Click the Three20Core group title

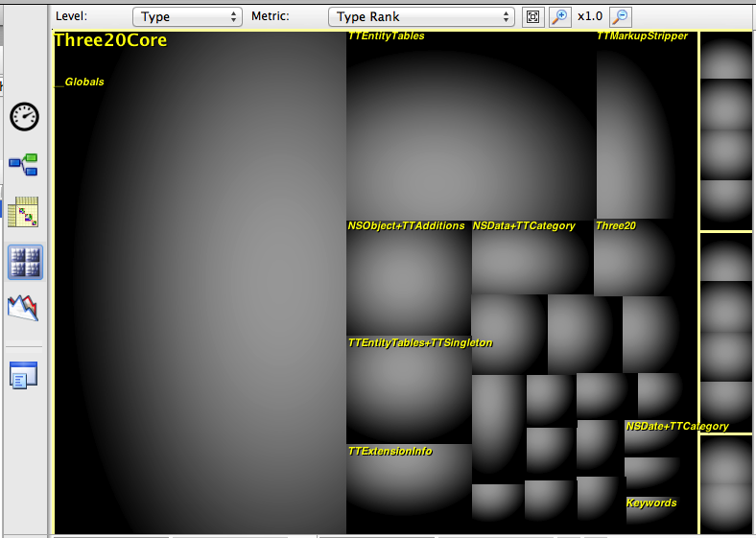(110, 40)
